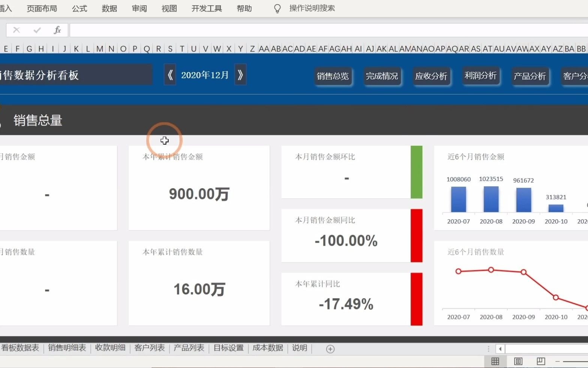This screenshot has height=368, width=588.
Task: Select column header Z
Action: click(x=252, y=49)
